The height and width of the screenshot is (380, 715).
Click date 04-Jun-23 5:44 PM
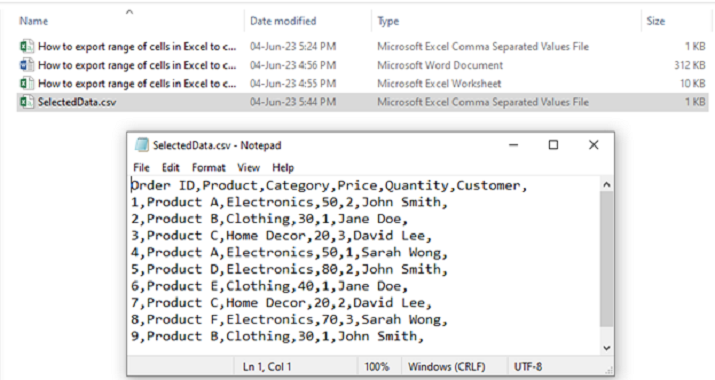(x=293, y=102)
